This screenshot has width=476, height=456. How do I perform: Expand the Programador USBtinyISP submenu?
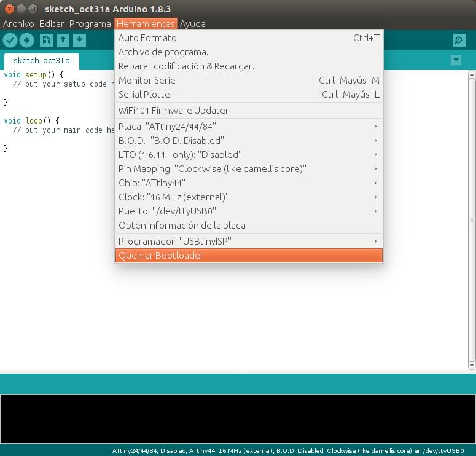[249, 242]
